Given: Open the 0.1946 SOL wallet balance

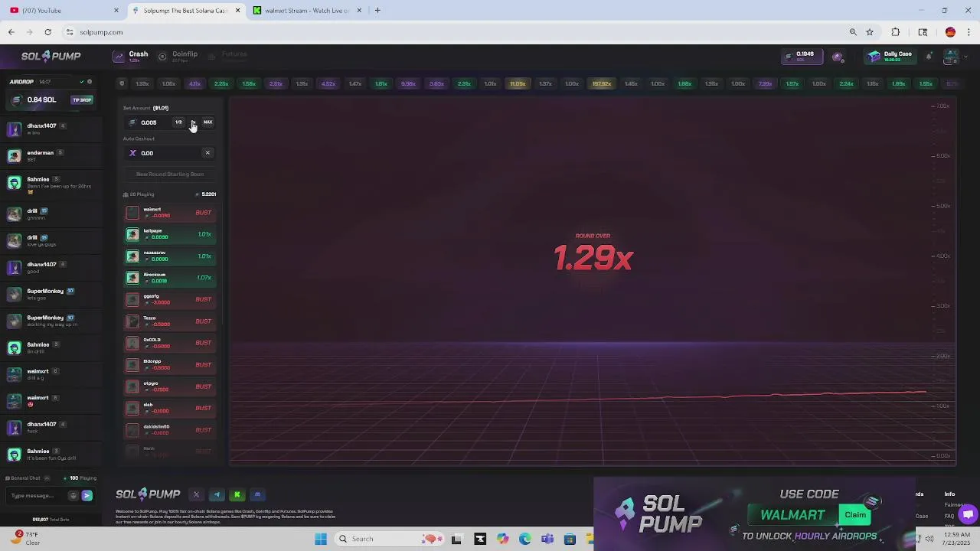Looking at the screenshot, I should click(801, 56).
